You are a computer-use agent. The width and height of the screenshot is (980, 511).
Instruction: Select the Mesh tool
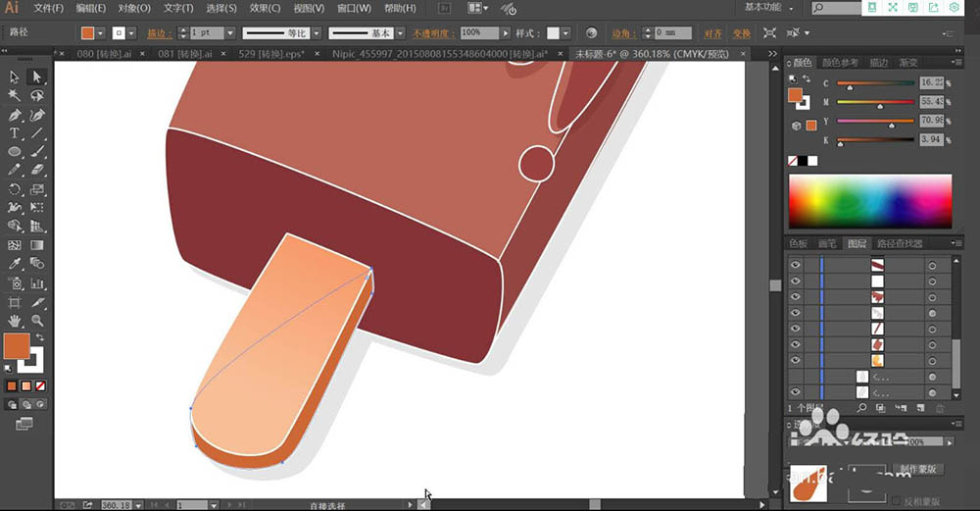pos(15,245)
